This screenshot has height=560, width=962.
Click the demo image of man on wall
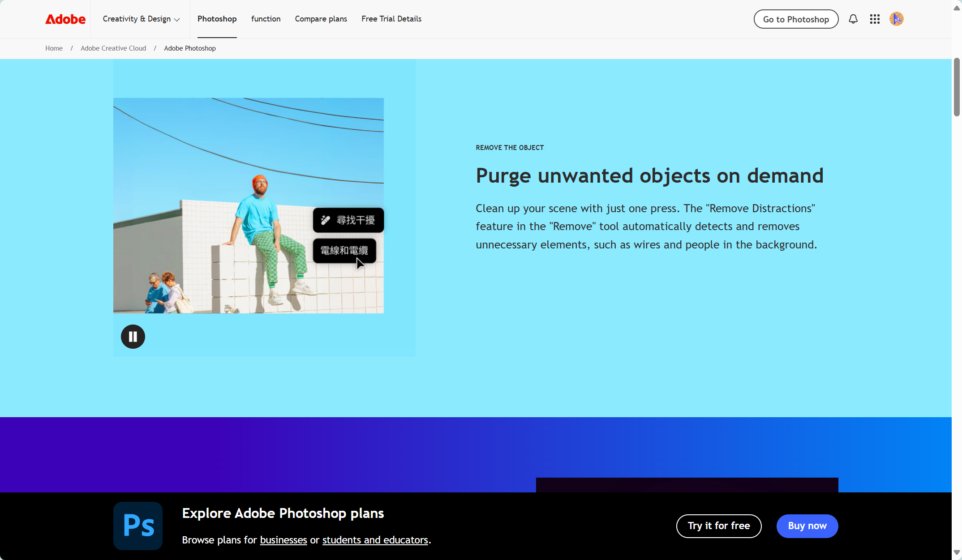click(x=249, y=205)
